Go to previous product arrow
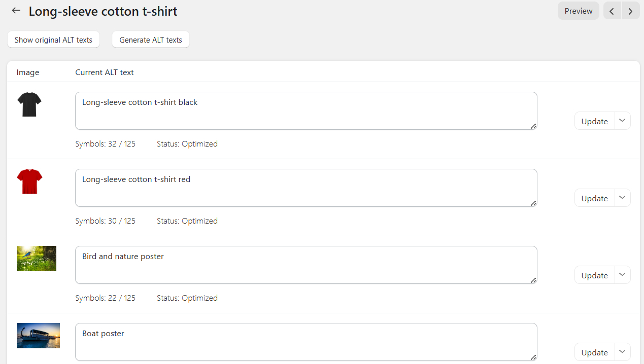The image size is (644, 364). [612, 11]
